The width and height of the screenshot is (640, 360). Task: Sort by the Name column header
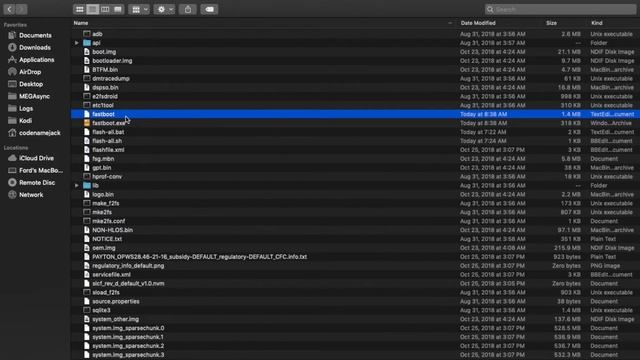pos(81,23)
